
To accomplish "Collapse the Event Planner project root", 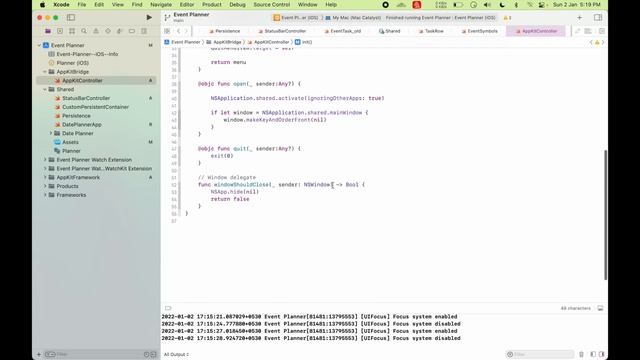I will click(x=40, y=45).
